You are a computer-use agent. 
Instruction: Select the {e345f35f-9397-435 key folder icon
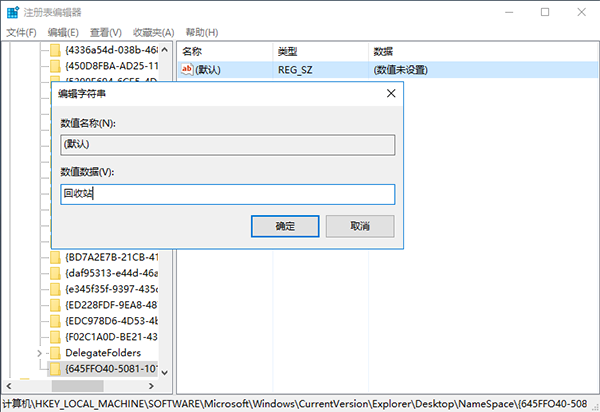55,289
